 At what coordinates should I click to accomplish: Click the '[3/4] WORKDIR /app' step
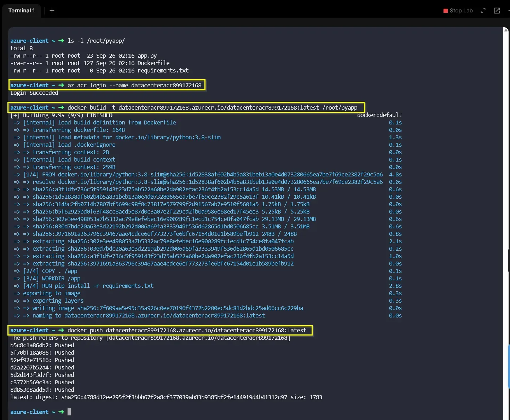pos(47,278)
